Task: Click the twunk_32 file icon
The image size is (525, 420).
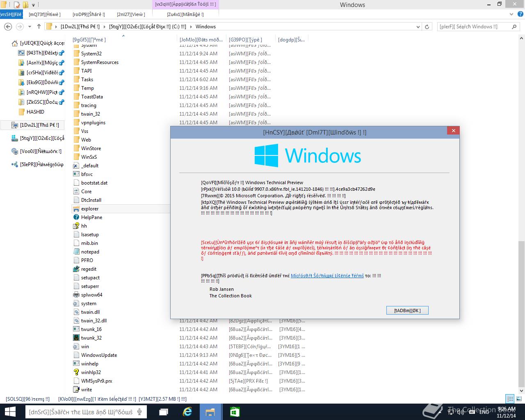Action: click(x=76, y=338)
